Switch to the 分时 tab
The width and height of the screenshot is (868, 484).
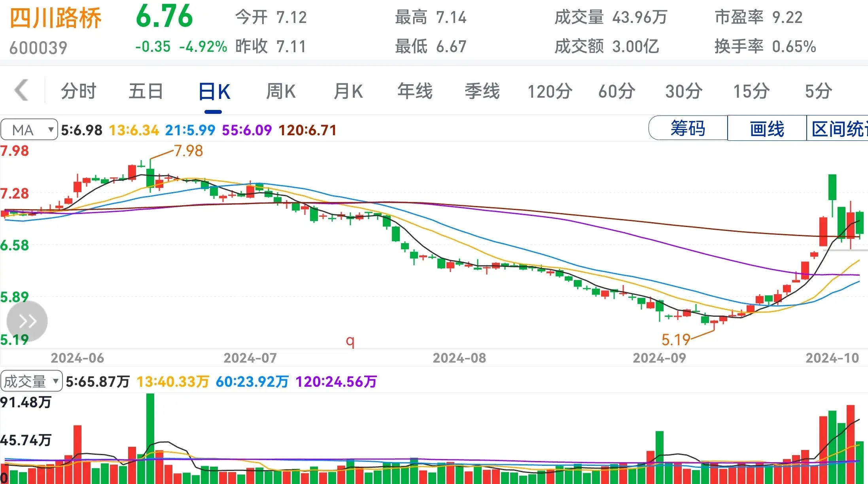78,91
